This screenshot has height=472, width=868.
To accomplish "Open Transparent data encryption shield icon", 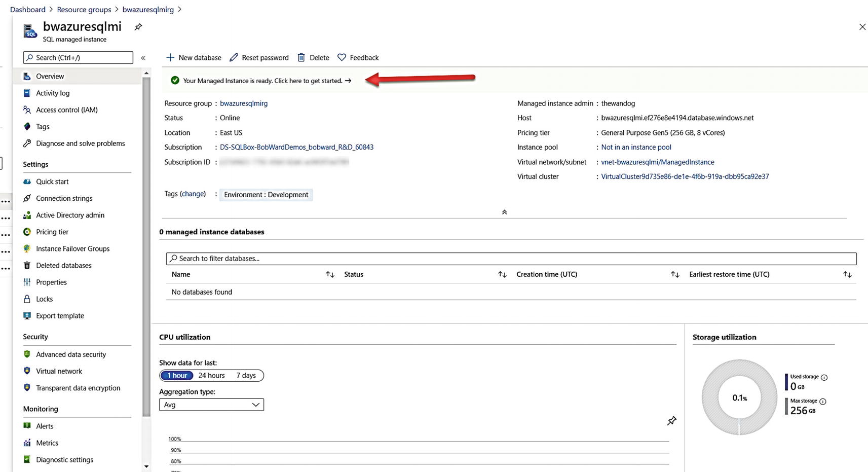I will tap(27, 387).
